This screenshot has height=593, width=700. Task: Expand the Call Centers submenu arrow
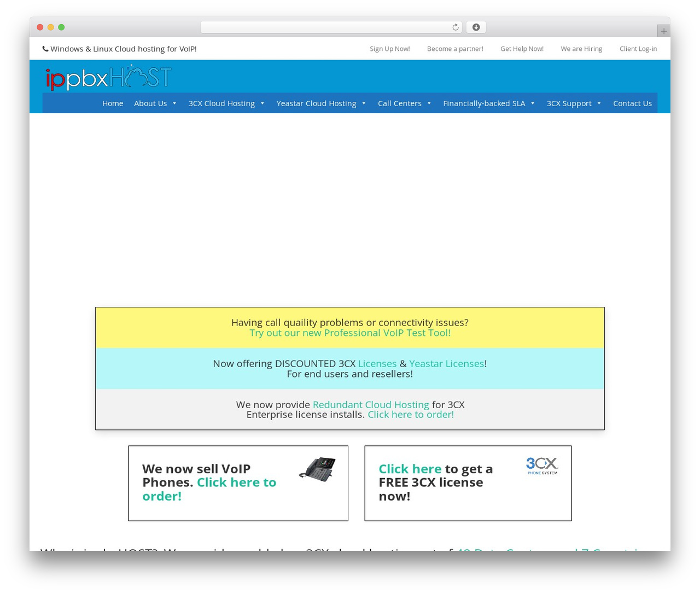point(429,103)
